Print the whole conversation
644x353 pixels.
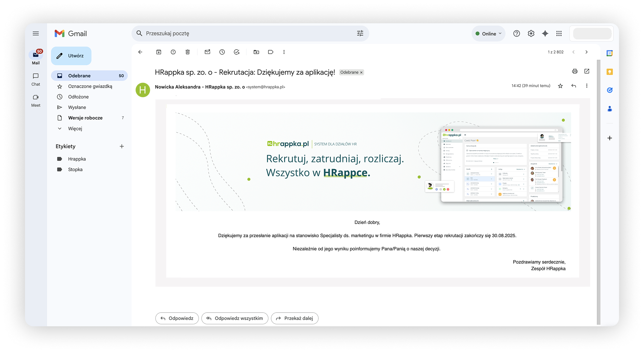(574, 71)
